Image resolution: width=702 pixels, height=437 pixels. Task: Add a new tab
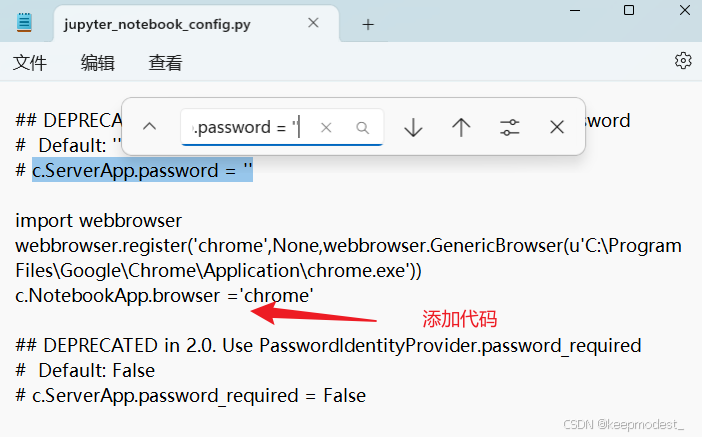[368, 24]
